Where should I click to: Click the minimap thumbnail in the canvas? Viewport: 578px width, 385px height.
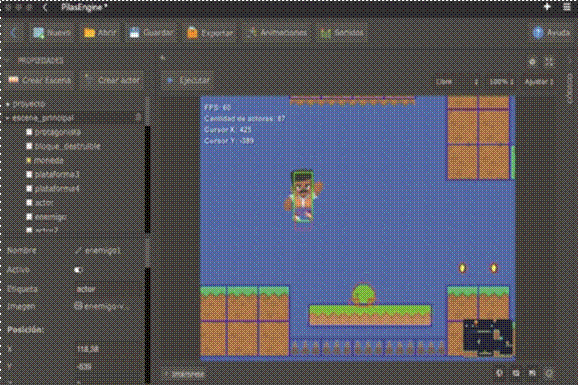(x=488, y=337)
